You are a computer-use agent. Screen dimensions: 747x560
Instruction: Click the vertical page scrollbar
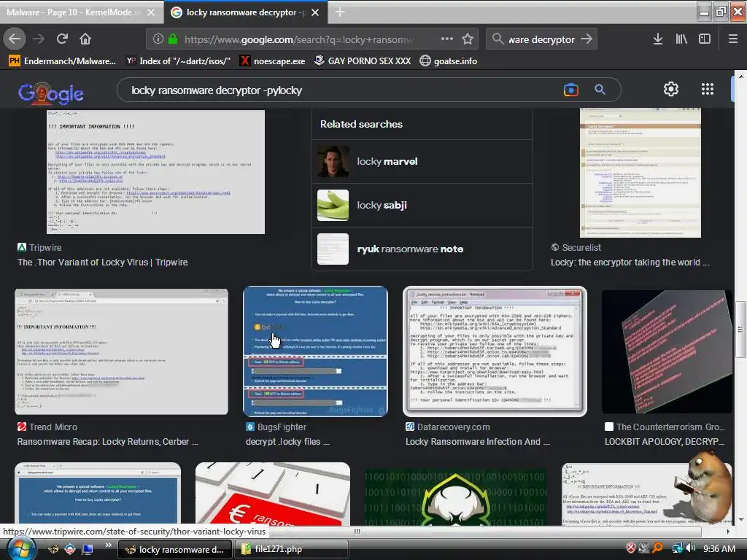[740, 330]
